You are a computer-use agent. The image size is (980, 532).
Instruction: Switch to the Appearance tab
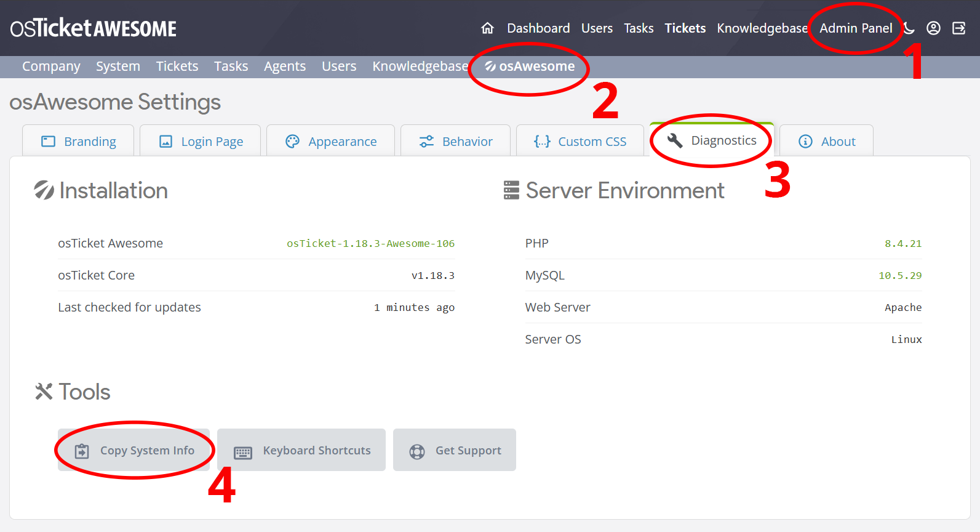[330, 141]
